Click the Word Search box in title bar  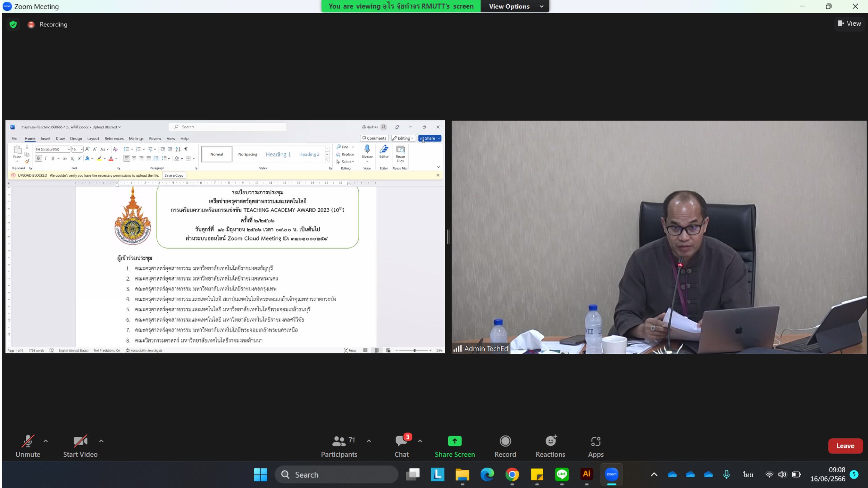(x=228, y=127)
